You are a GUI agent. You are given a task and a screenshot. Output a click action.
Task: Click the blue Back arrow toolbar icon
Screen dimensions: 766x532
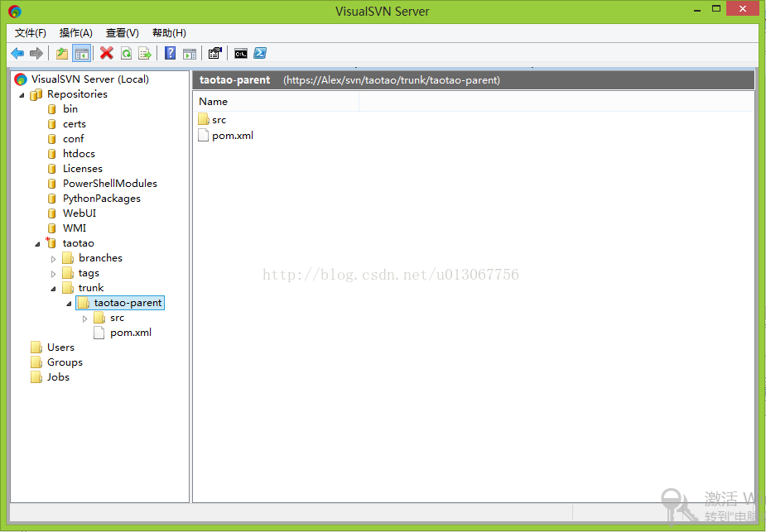17,53
